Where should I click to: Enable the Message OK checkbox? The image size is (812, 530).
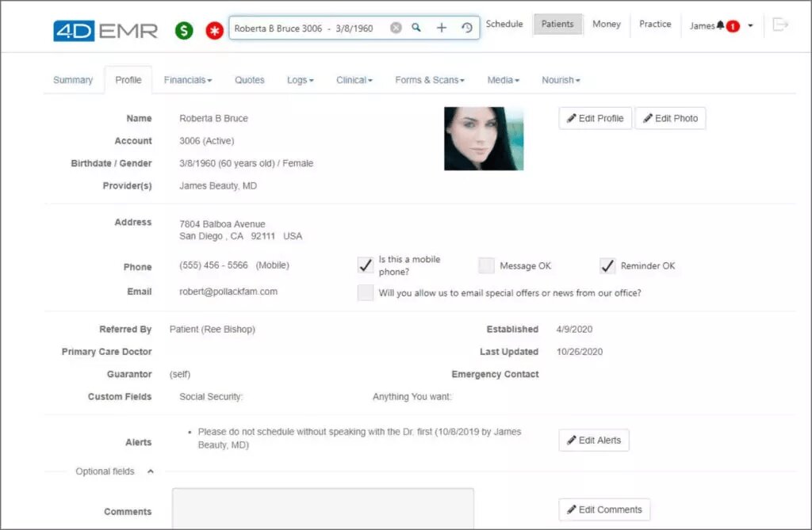coord(486,265)
